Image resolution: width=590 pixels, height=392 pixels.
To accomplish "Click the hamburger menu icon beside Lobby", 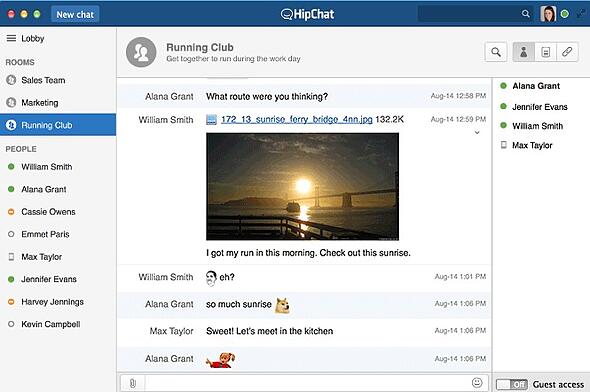I will [x=11, y=38].
